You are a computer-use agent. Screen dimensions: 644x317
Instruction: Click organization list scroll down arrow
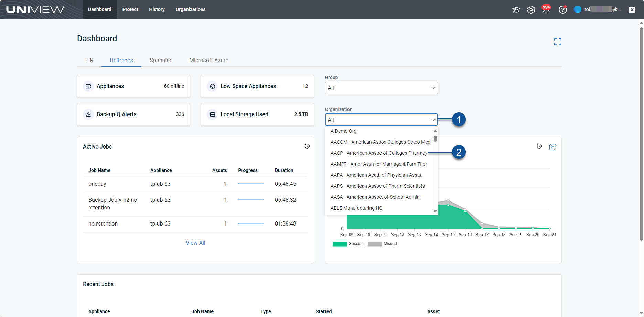[x=435, y=211]
